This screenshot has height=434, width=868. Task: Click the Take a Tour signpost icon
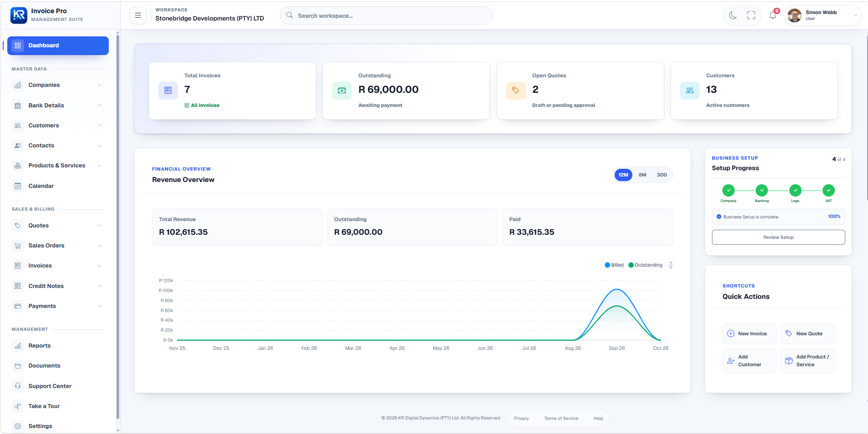tap(18, 406)
